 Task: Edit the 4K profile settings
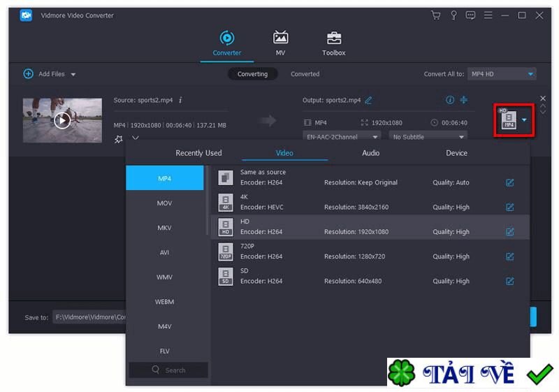tap(510, 207)
